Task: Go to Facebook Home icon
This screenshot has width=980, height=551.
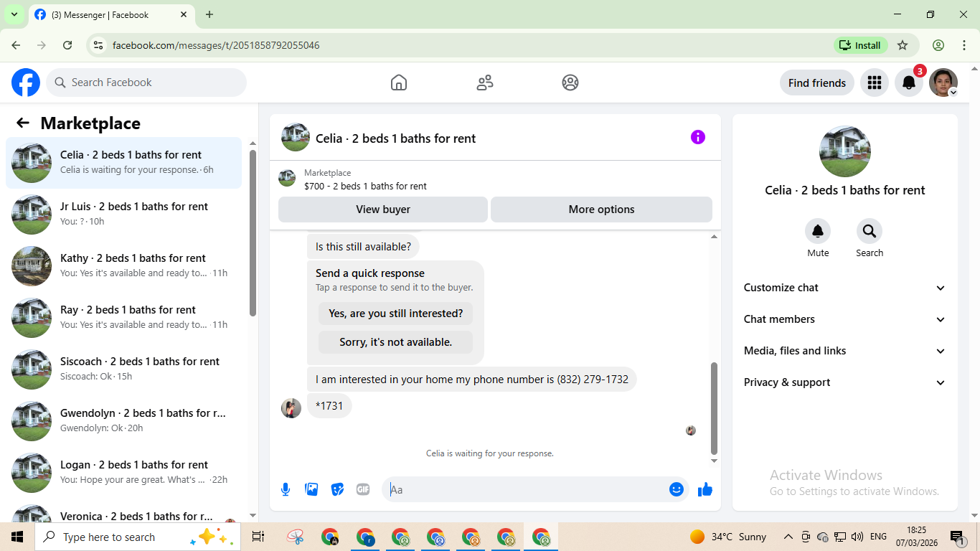Action: pyautogui.click(x=399, y=83)
